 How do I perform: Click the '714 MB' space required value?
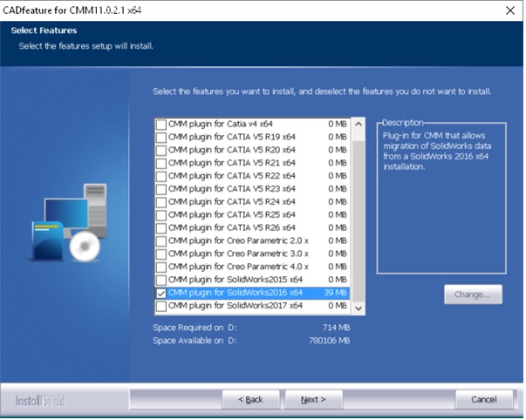click(337, 328)
